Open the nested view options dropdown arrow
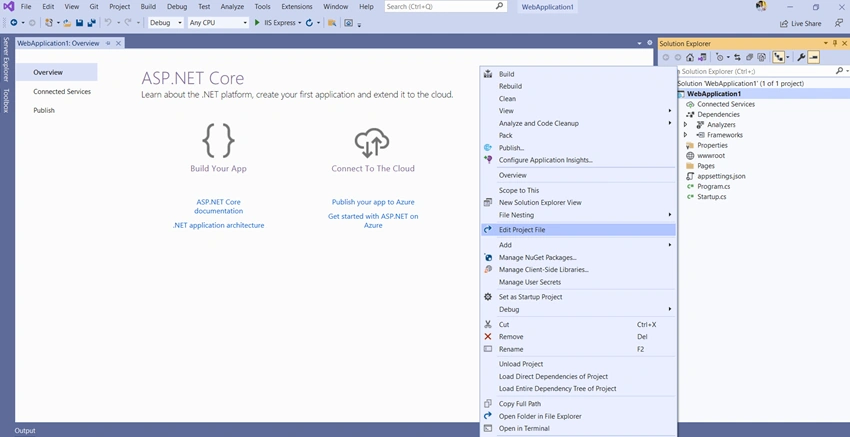 787,57
